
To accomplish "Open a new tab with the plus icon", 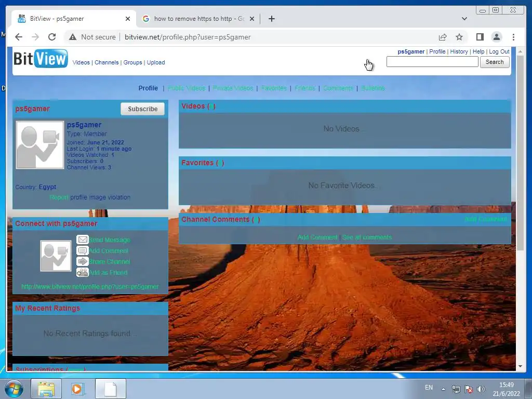I will (271, 19).
